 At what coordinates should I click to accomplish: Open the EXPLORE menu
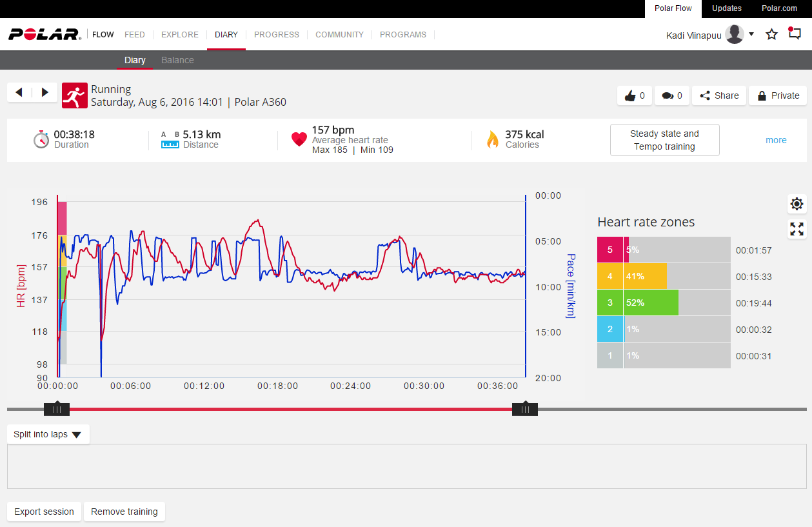(180, 35)
